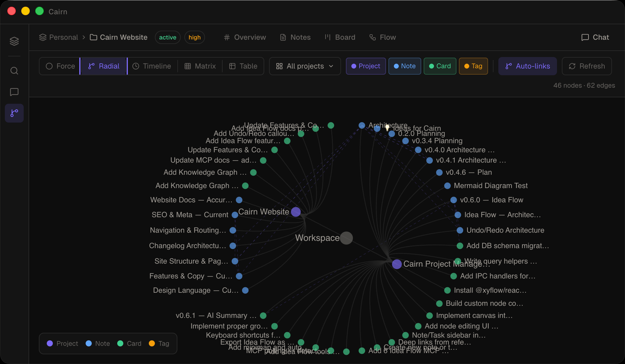This screenshot has width=625, height=364.
Task: Select the Table layout
Action: point(243,66)
